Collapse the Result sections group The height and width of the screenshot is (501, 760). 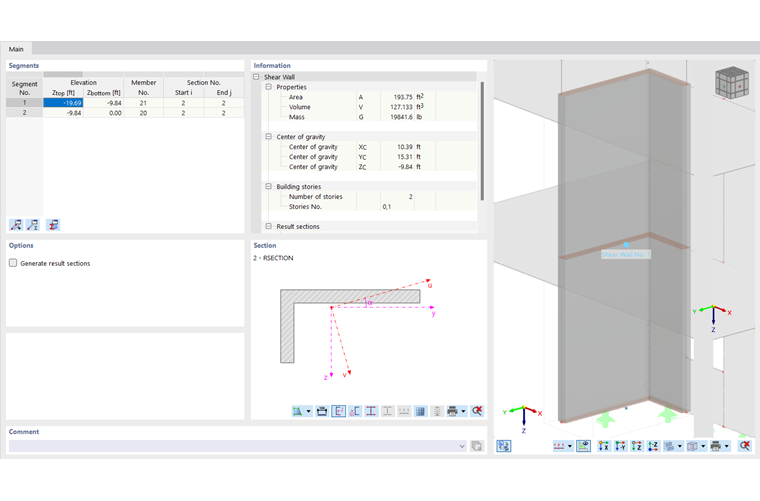click(269, 226)
